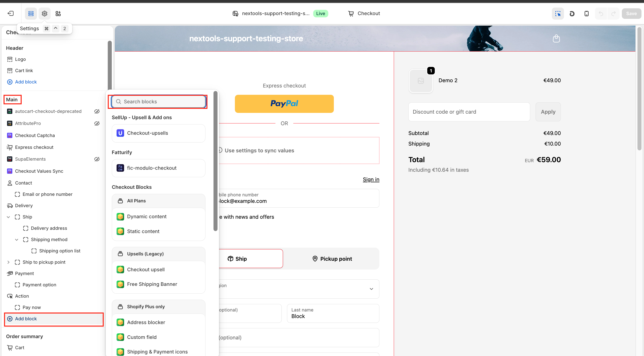Toggle visibility of AttributePro block

(97, 123)
